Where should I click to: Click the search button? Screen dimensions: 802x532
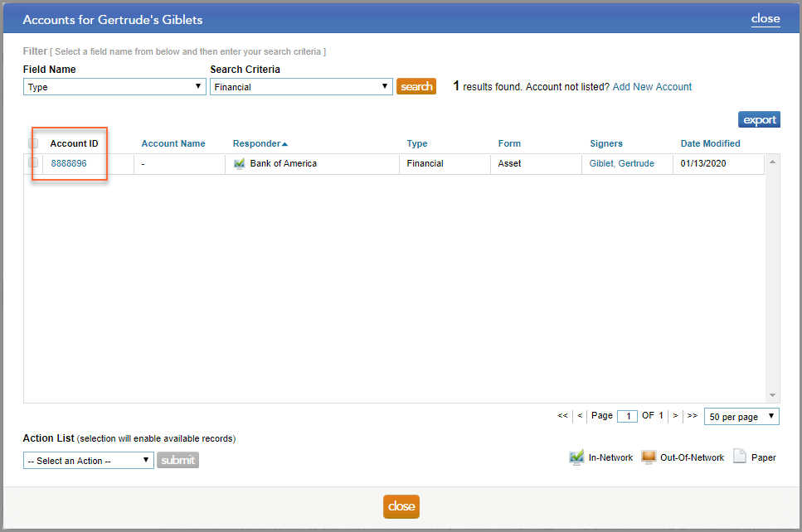pos(416,85)
